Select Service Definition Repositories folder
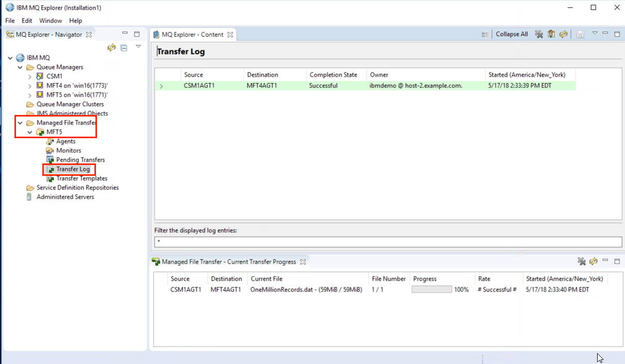 (x=77, y=188)
